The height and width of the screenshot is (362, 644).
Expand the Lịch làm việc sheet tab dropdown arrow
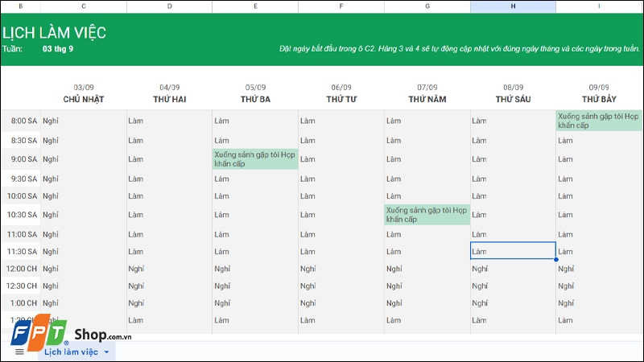coord(106,352)
